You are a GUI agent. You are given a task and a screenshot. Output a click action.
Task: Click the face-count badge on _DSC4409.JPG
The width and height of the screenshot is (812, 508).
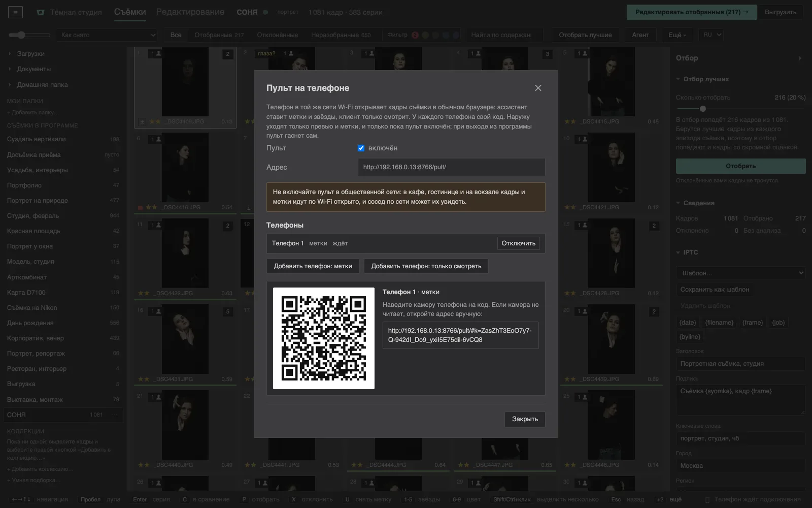tap(155, 53)
